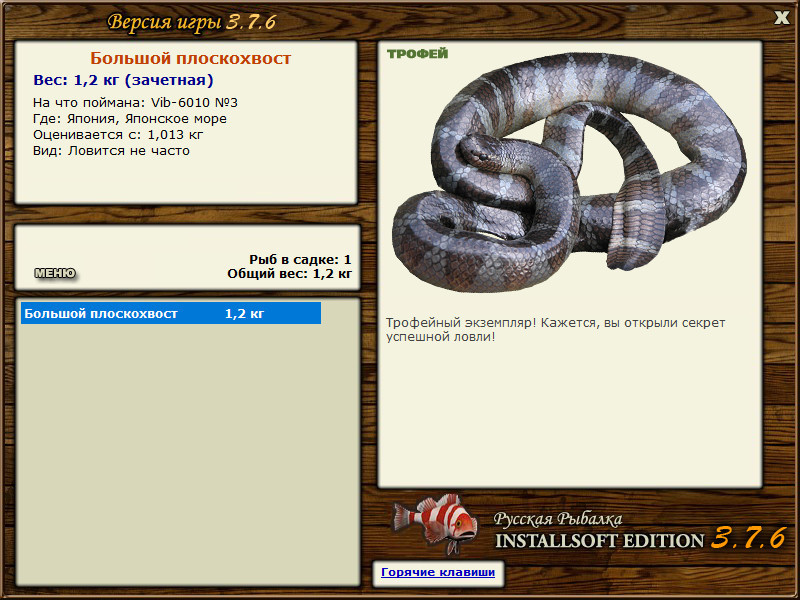This screenshot has width=800, height=600.
Task: Click the Версия игры 3.7.6 title
Action: click(x=192, y=22)
